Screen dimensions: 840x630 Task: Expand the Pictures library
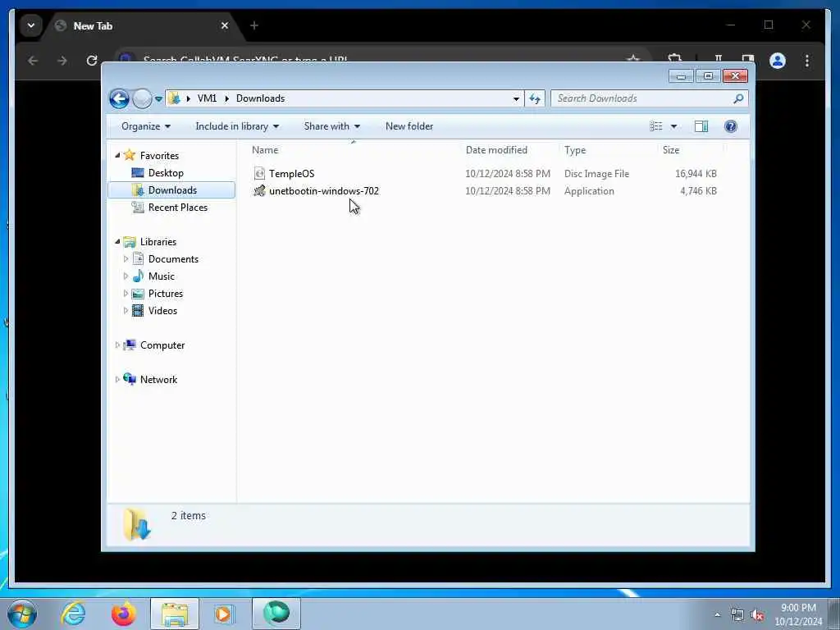[126, 294]
